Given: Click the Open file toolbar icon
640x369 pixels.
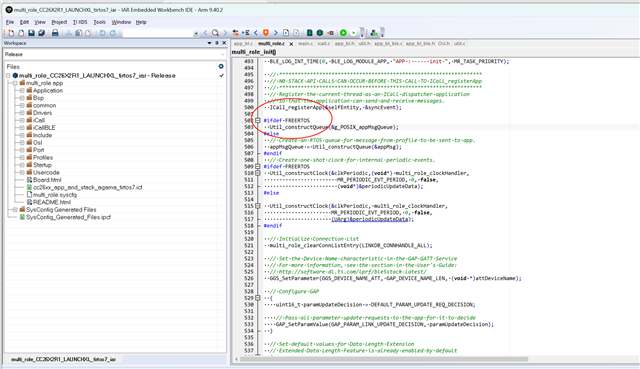Looking at the screenshot, I should (21, 33).
